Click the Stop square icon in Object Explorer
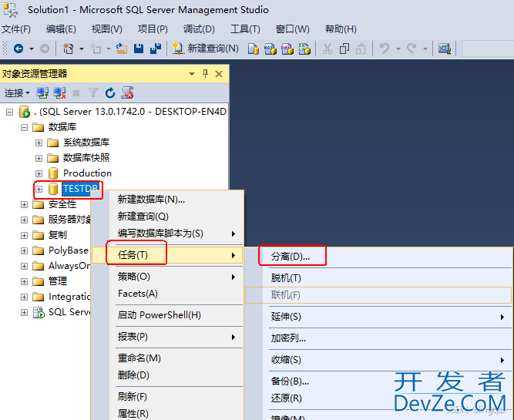514x420 pixels. (76, 93)
